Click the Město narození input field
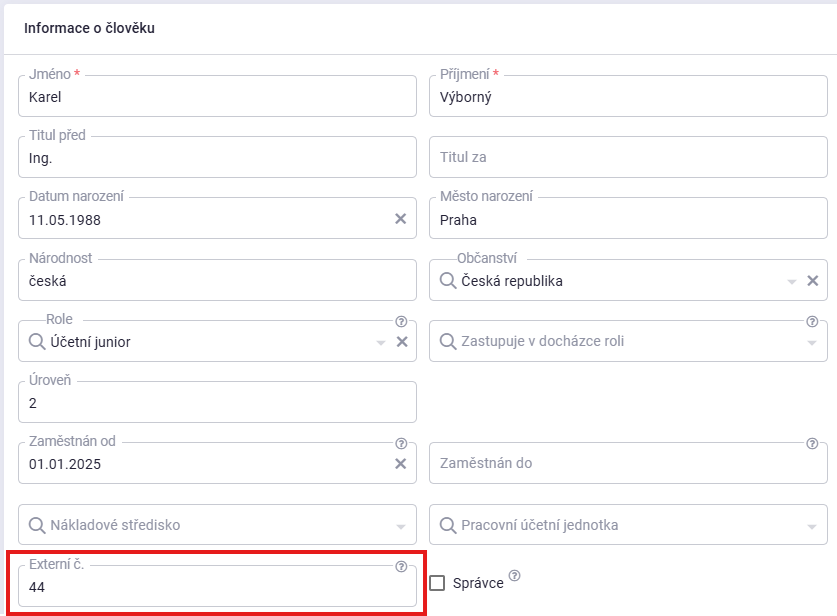The image size is (837, 616). (x=628, y=219)
